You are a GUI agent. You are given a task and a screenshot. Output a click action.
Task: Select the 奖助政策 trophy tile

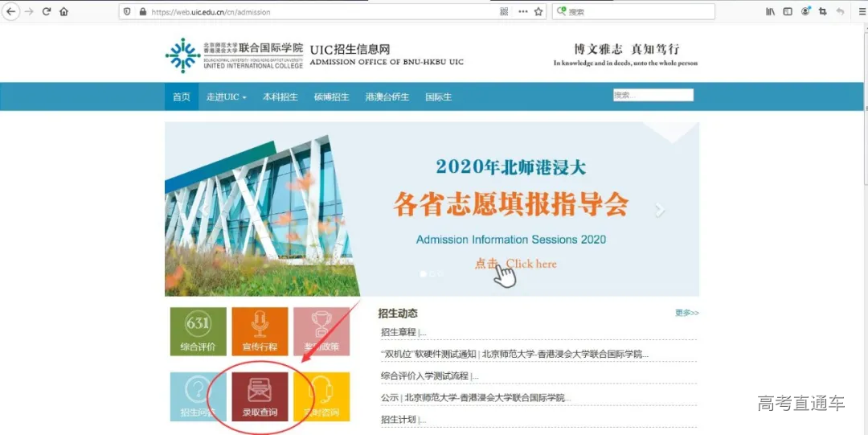[321, 330]
